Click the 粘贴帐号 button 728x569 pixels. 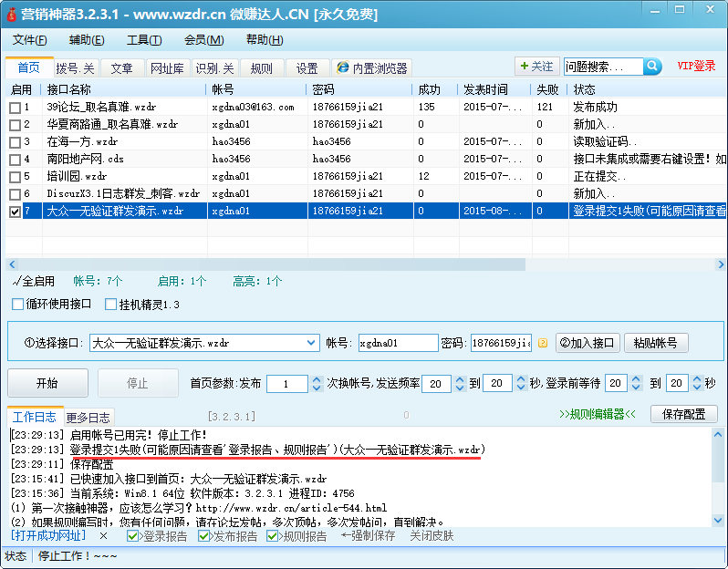[656, 343]
